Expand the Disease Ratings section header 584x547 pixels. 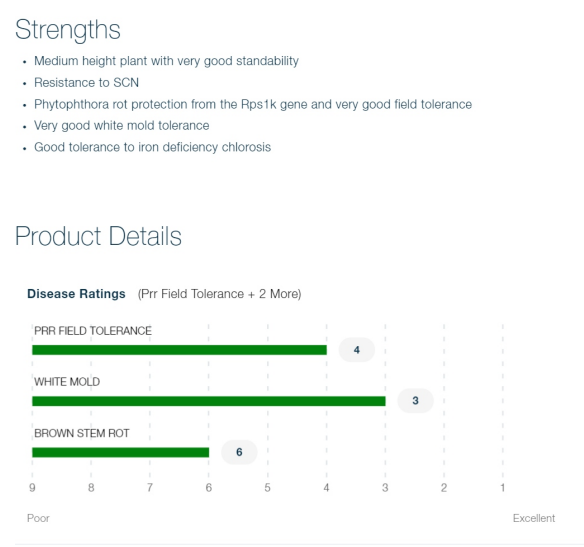tap(76, 294)
